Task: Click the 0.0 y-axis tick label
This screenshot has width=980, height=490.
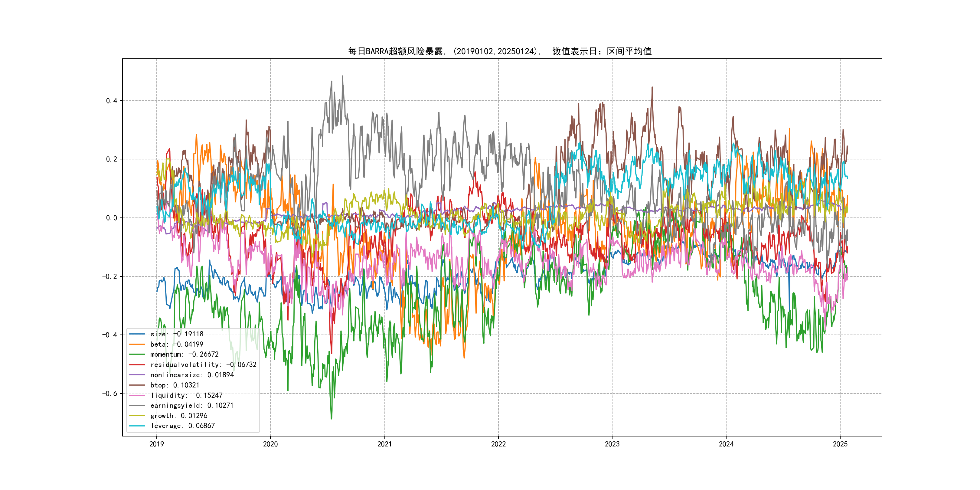Action: coord(112,218)
